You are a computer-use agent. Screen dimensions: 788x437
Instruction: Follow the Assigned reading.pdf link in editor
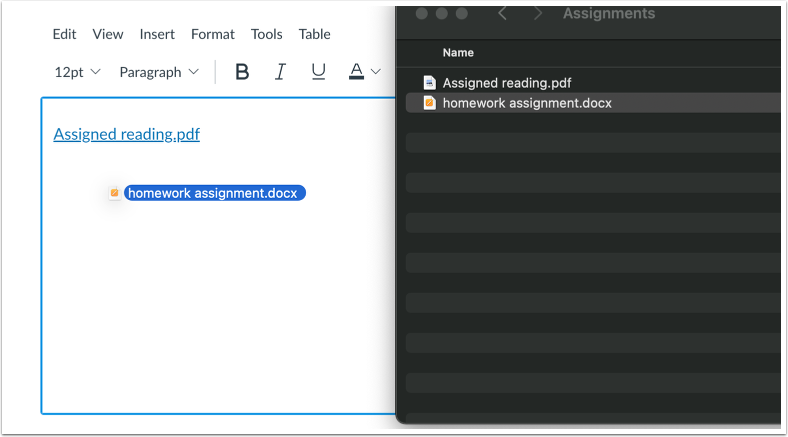point(127,134)
